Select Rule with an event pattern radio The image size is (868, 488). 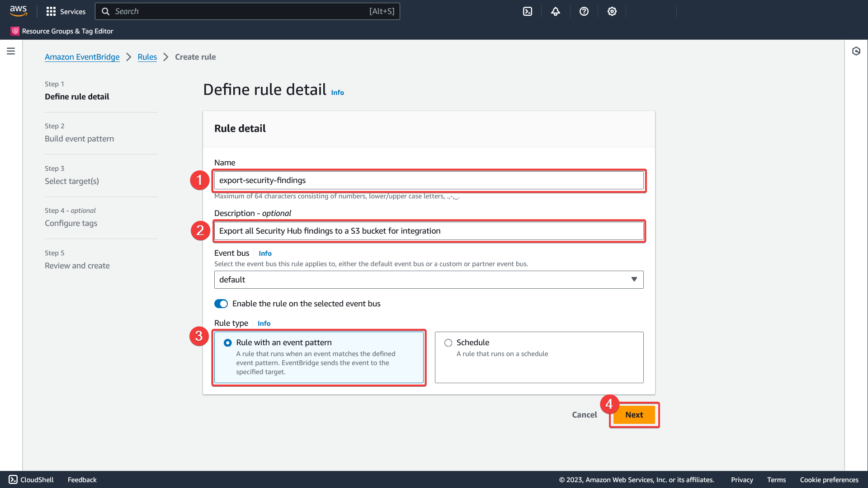pyautogui.click(x=228, y=343)
